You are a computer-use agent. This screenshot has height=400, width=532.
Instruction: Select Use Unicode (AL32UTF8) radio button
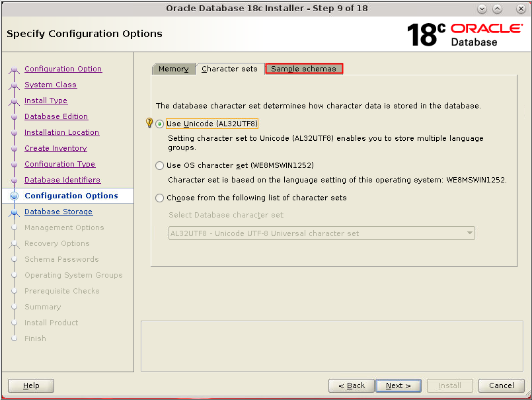pyautogui.click(x=159, y=124)
